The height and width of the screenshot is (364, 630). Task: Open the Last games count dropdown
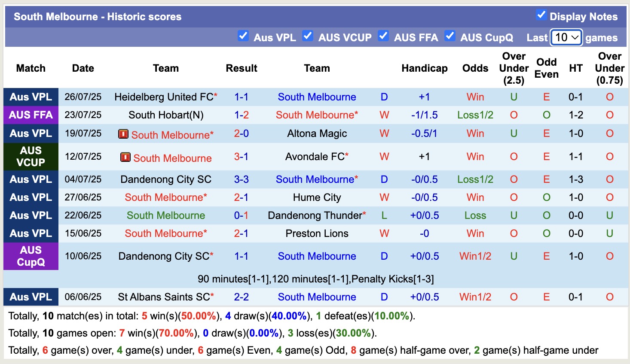[566, 37]
